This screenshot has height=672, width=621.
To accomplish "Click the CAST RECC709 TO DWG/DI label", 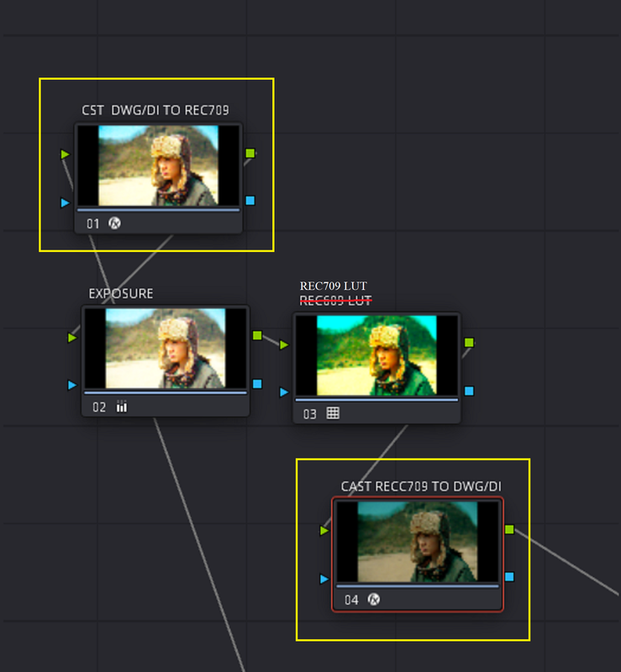I will click(421, 486).
